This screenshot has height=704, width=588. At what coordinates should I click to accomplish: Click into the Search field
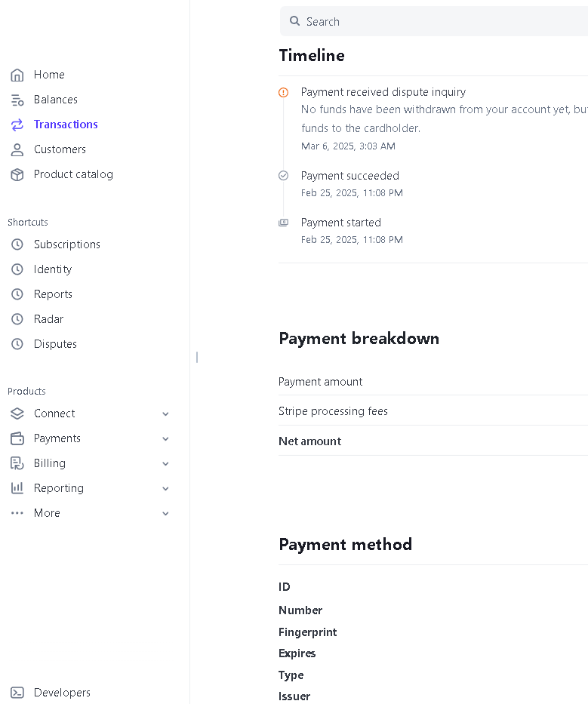[434, 21]
